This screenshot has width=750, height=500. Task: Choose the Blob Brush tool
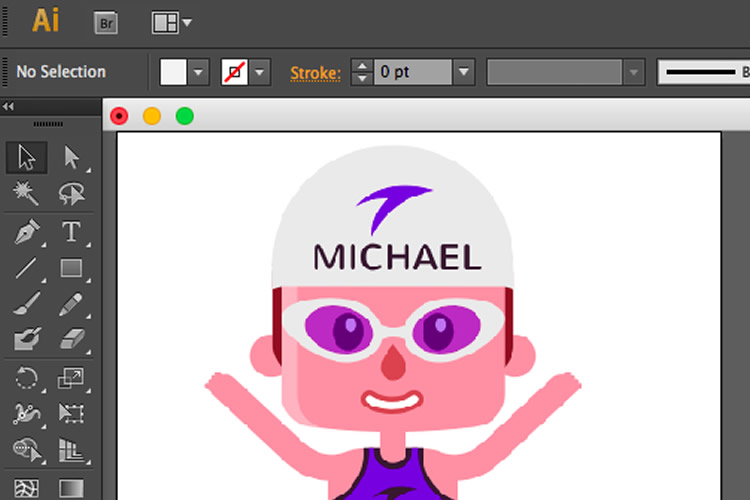26,339
